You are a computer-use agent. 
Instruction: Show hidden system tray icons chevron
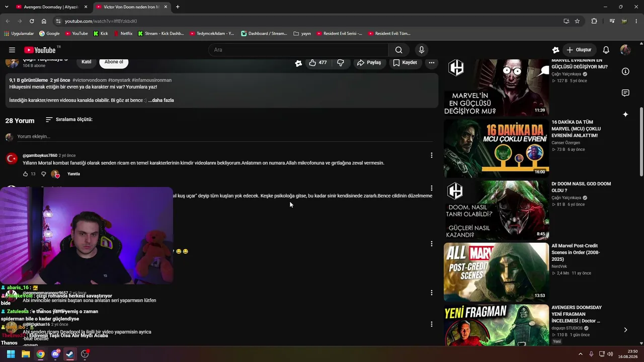581,354
